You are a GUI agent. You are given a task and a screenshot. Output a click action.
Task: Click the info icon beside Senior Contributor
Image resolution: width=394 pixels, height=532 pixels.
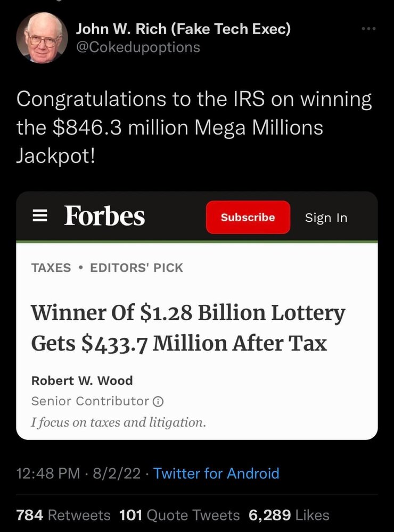(x=158, y=401)
